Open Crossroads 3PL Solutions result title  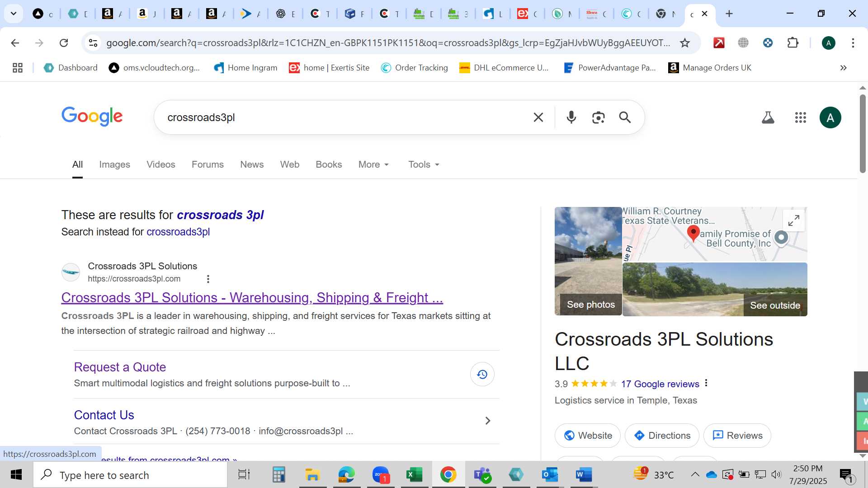point(252,298)
